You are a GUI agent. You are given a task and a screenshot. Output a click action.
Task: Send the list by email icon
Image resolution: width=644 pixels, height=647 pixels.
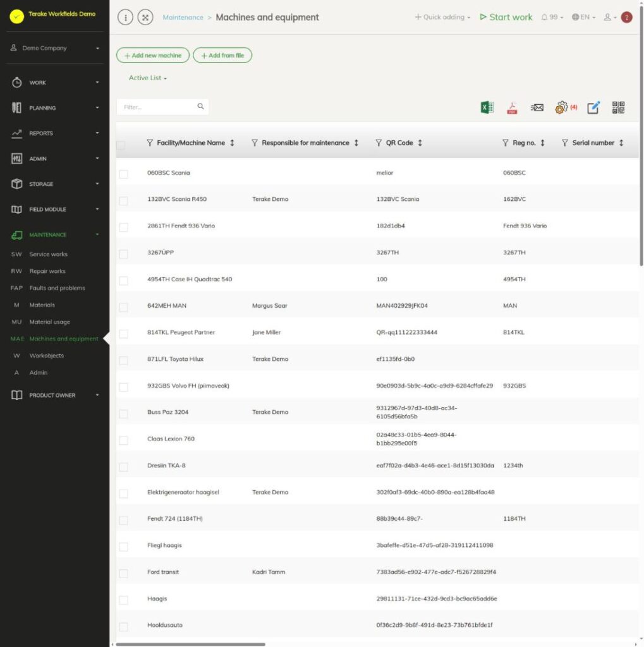(537, 107)
